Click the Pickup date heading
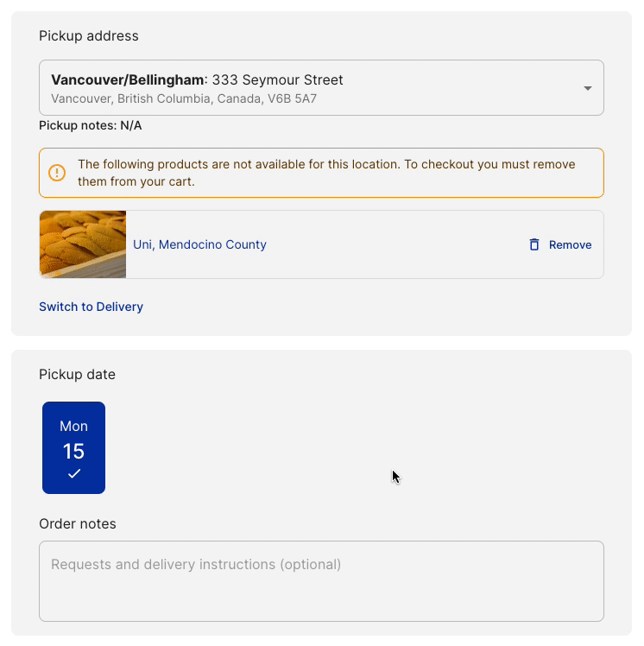 coord(77,374)
